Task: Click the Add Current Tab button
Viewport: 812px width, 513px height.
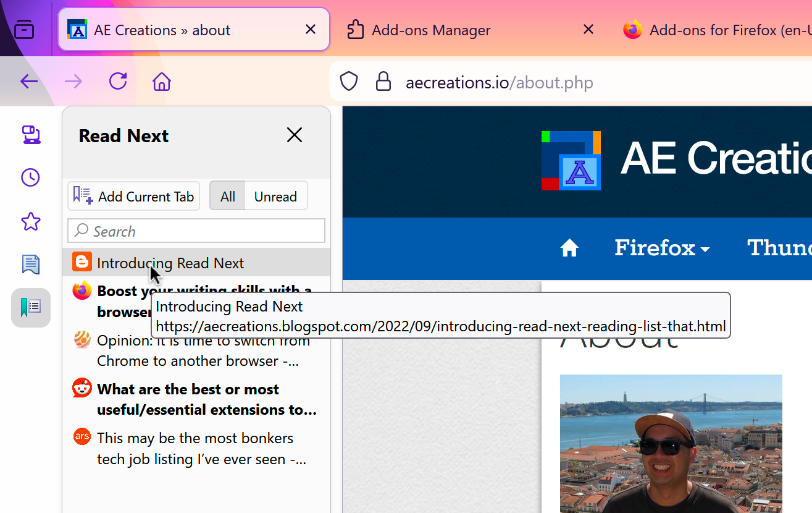Action: coord(133,195)
